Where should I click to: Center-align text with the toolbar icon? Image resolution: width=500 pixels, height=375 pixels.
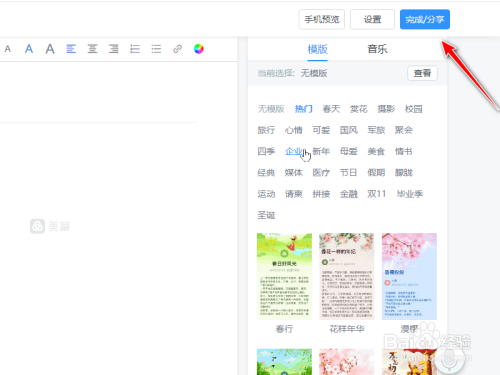coord(92,49)
